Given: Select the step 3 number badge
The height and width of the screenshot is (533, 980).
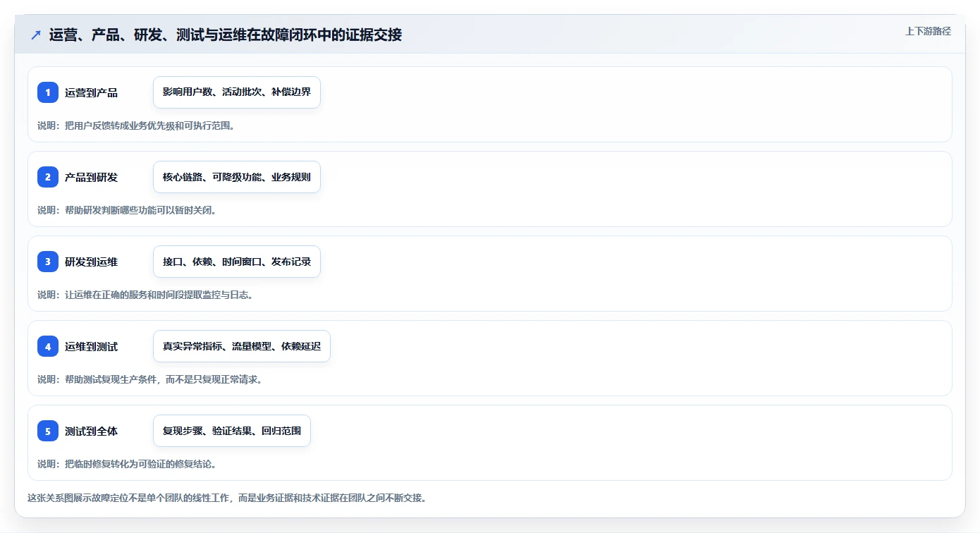Looking at the screenshot, I should [x=48, y=262].
